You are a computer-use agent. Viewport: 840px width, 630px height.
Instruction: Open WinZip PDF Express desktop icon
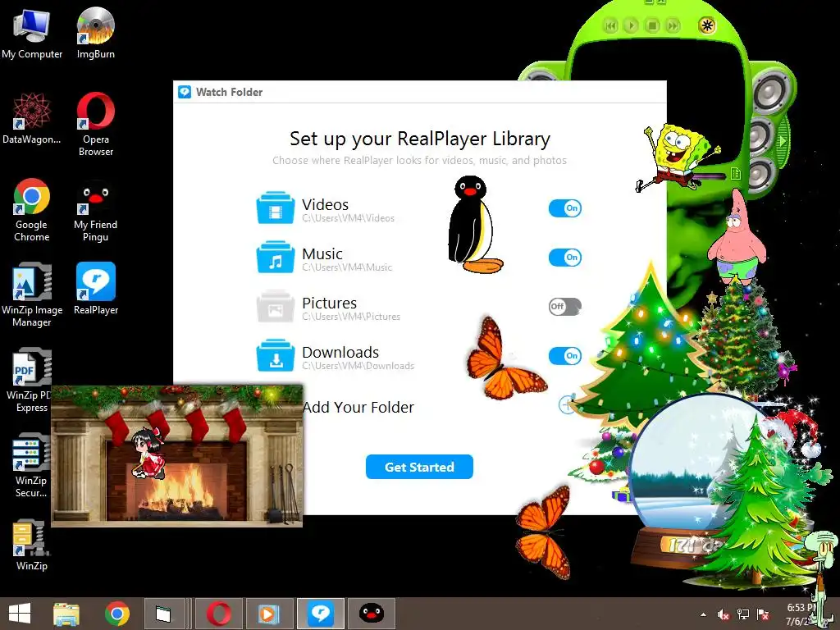coord(28,381)
